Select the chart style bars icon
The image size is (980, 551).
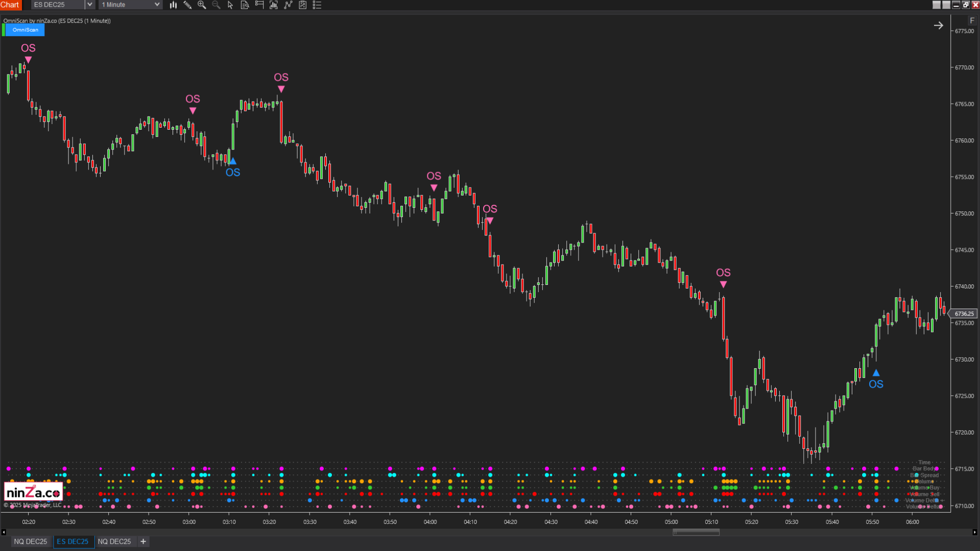[173, 5]
